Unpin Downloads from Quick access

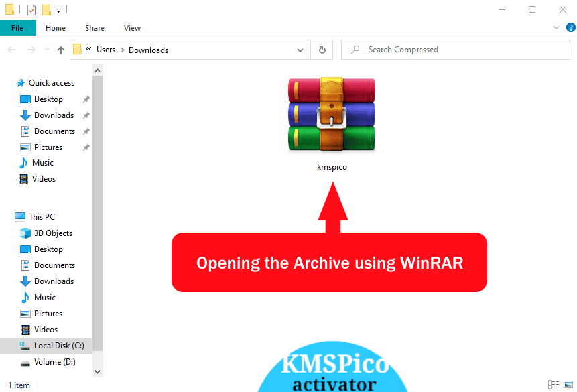pos(86,115)
